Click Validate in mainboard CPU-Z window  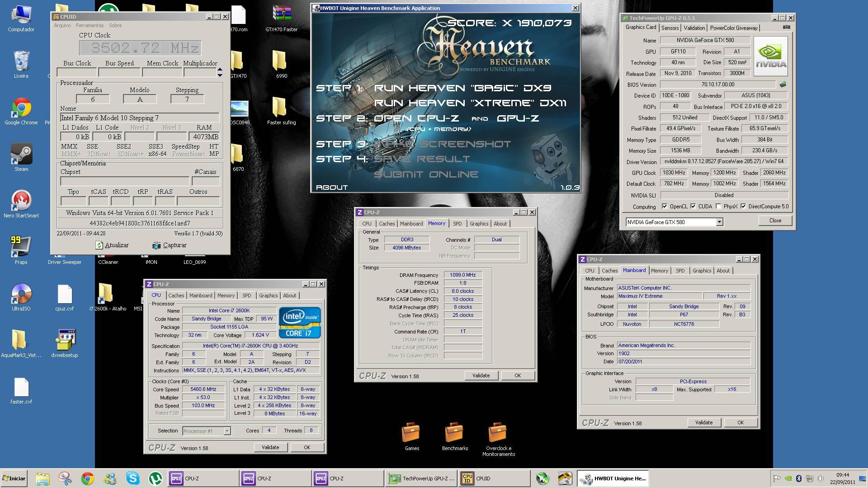pos(703,422)
